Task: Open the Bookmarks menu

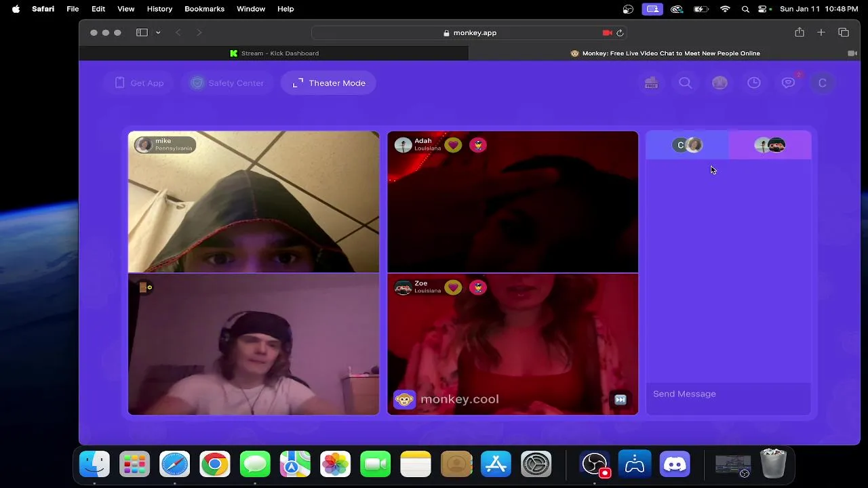Action: point(204,9)
